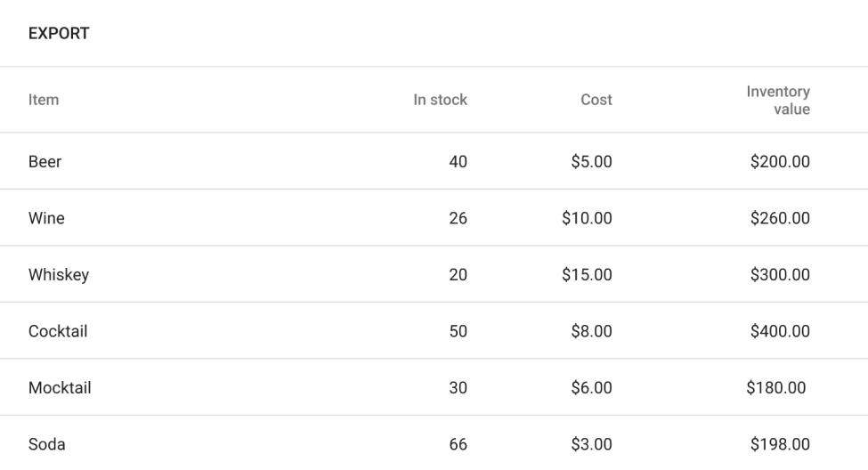Select the Soda item name
Viewport: 868px width, 470px height.
46,444
